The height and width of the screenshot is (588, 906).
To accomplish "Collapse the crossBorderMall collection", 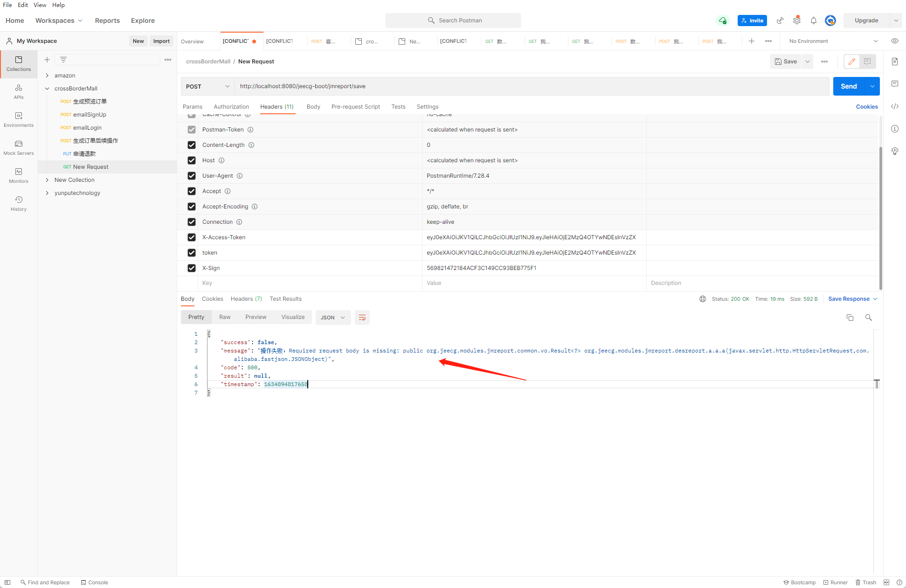I will [47, 89].
